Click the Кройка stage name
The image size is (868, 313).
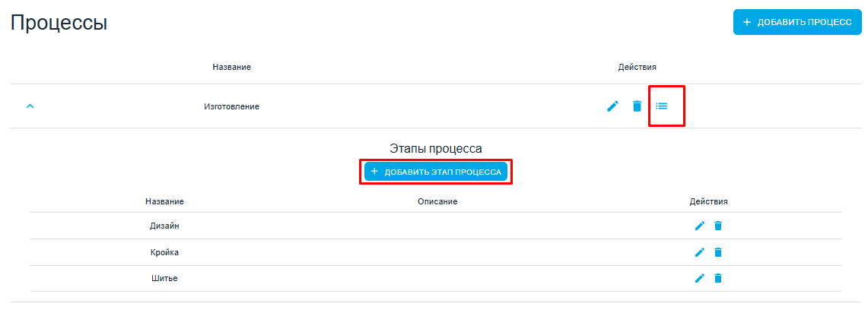164,252
